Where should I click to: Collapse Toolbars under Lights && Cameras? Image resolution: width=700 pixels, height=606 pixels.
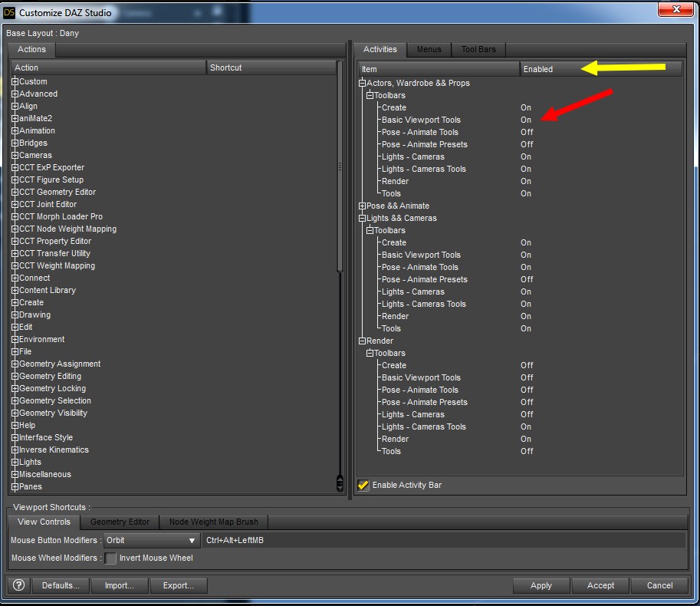(370, 230)
